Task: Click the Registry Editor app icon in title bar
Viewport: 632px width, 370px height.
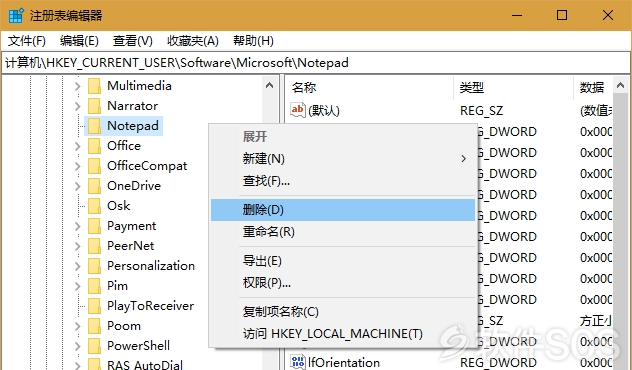Action: pyautogui.click(x=16, y=15)
